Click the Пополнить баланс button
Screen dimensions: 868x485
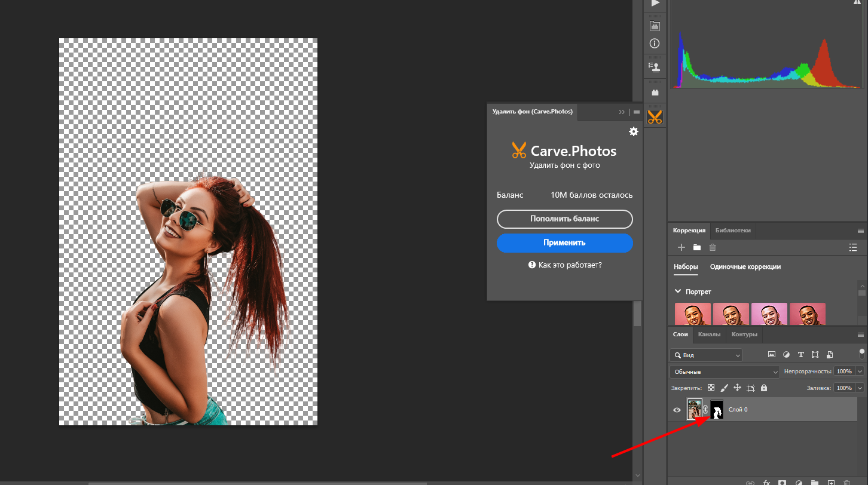(x=564, y=219)
